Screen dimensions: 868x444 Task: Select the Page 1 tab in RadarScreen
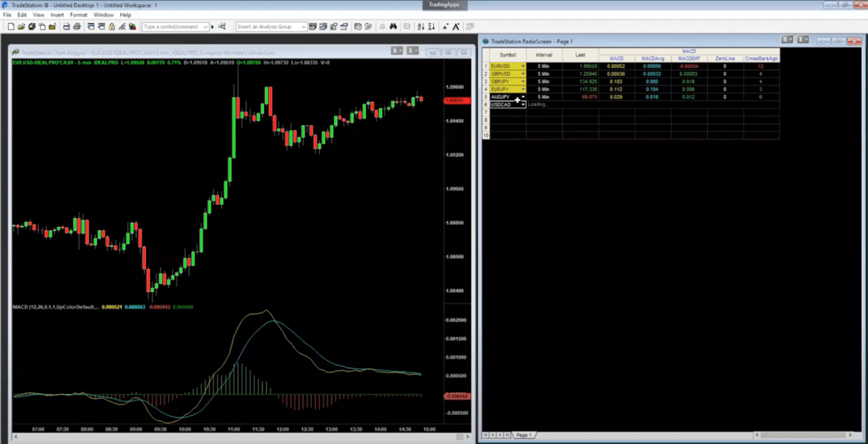click(x=524, y=435)
